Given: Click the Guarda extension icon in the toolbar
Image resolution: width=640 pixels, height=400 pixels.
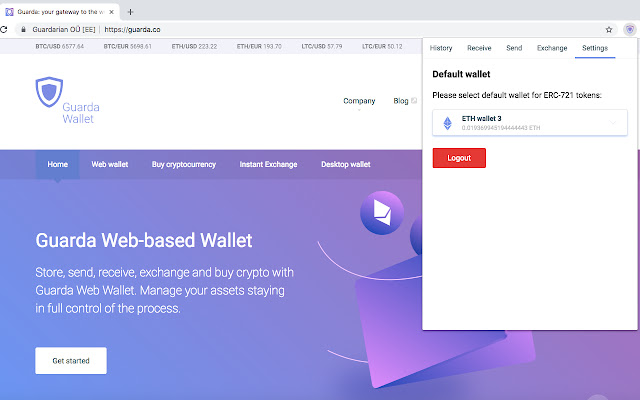Looking at the screenshot, I should [x=630, y=29].
